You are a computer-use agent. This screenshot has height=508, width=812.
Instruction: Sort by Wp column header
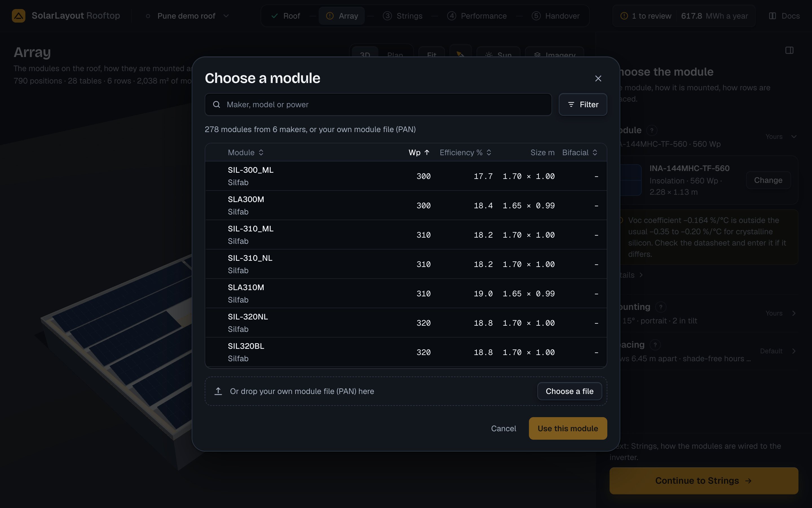pyautogui.click(x=419, y=152)
